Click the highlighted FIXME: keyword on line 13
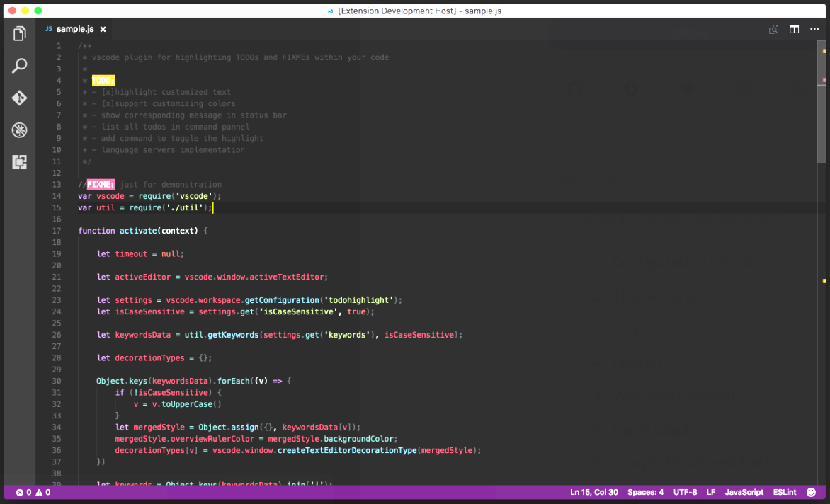This screenshot has height=504, width=830. pyautogui.click(x=101, y=184)
